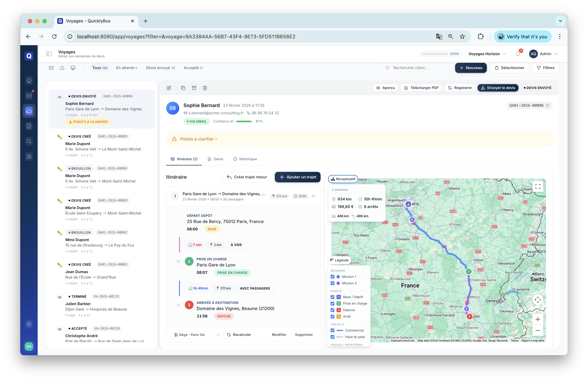Viewport: 588px width, 382px height.
Task: Toggle Haut-le-pied trajets checkbox
Action: pyautogui.click(x=333, y=337)
